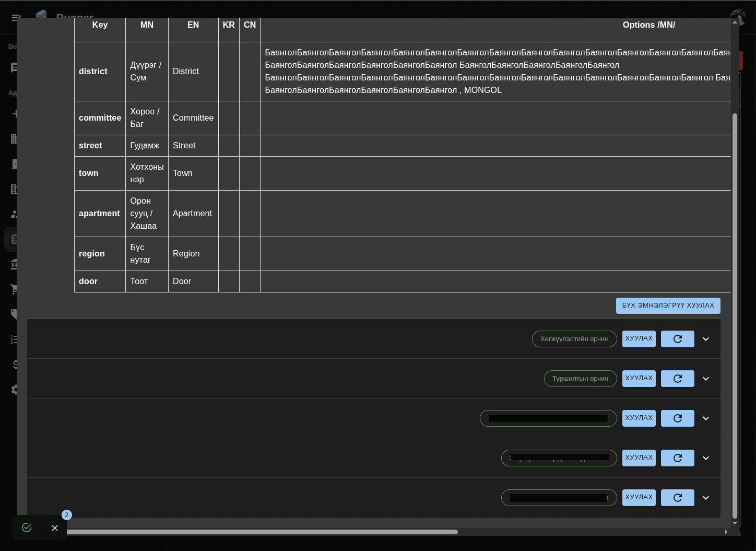Select the people icon in the sidebar

click(x=15, y=214)
